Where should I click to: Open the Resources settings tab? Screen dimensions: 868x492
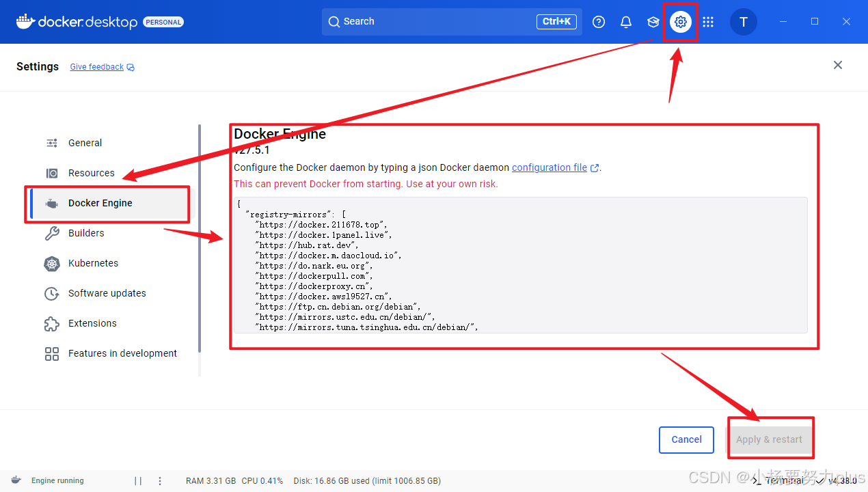(113, 173)
